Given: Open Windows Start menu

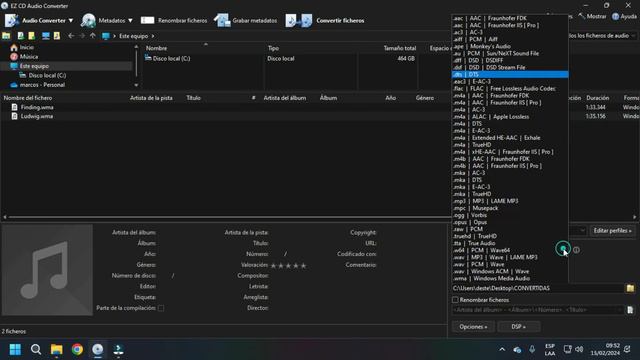Looking at the screenshot, I should pyautogui.click(x=15, y=349).
